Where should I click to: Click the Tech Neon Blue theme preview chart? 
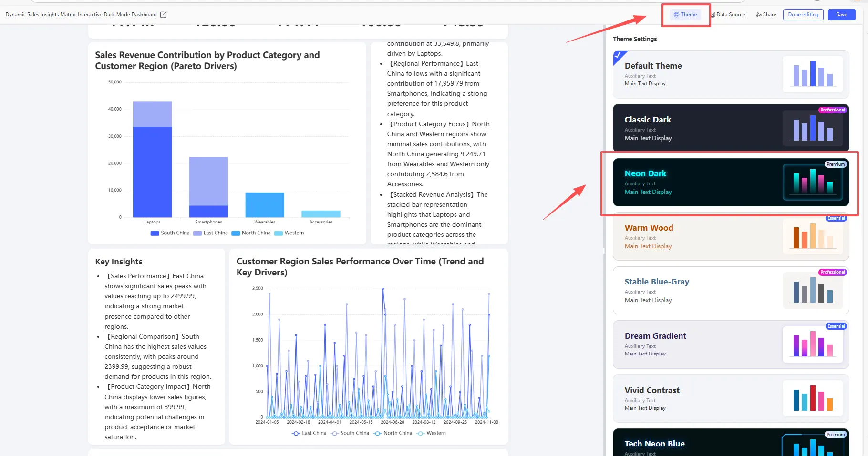point(813,447)
